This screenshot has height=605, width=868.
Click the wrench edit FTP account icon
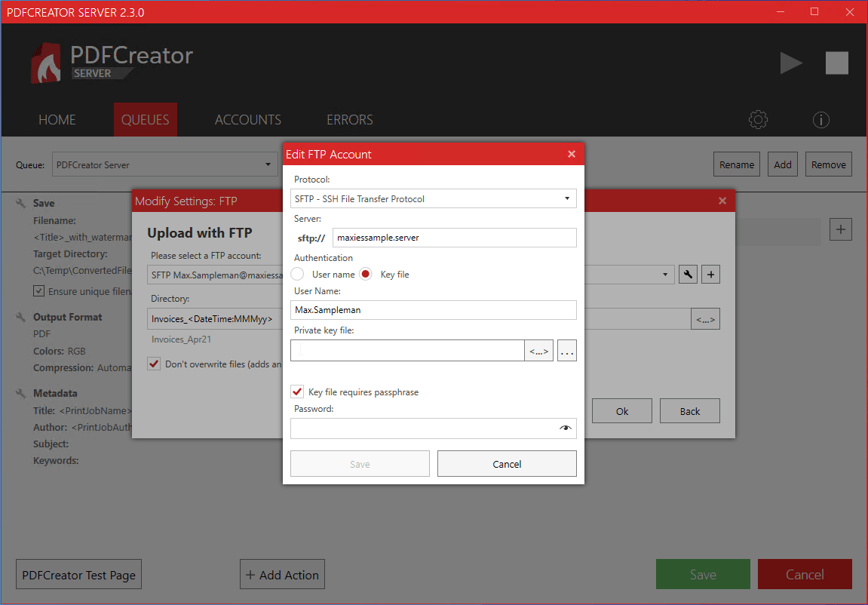(688, 275)
